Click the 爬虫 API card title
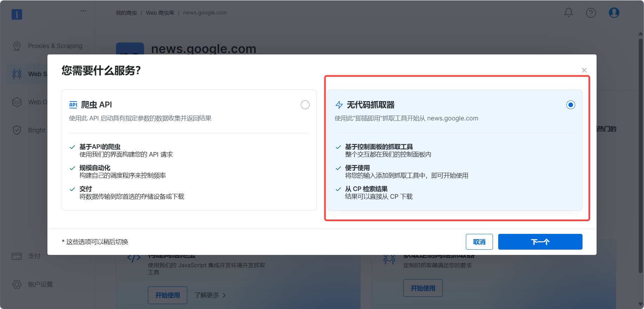 pyautogui.click(x=96, y=105)
